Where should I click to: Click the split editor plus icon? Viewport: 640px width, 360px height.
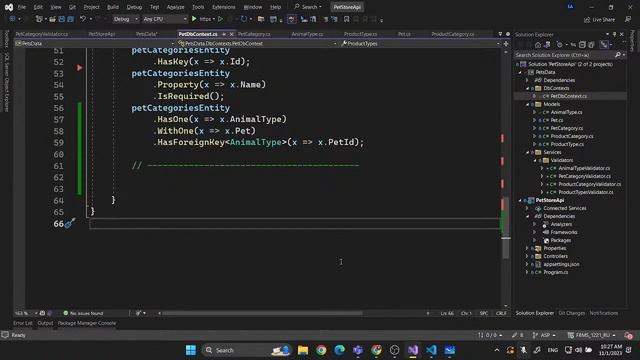click(506, 43)
